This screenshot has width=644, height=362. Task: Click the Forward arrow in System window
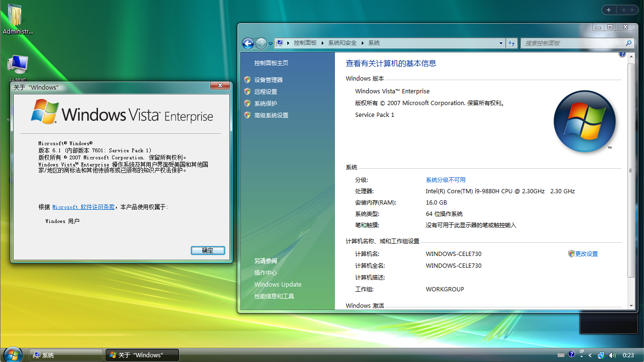click(261, 43)
